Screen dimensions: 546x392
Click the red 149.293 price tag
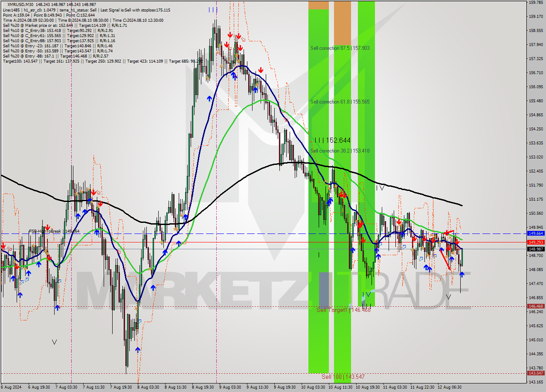[x=536, y=242]
